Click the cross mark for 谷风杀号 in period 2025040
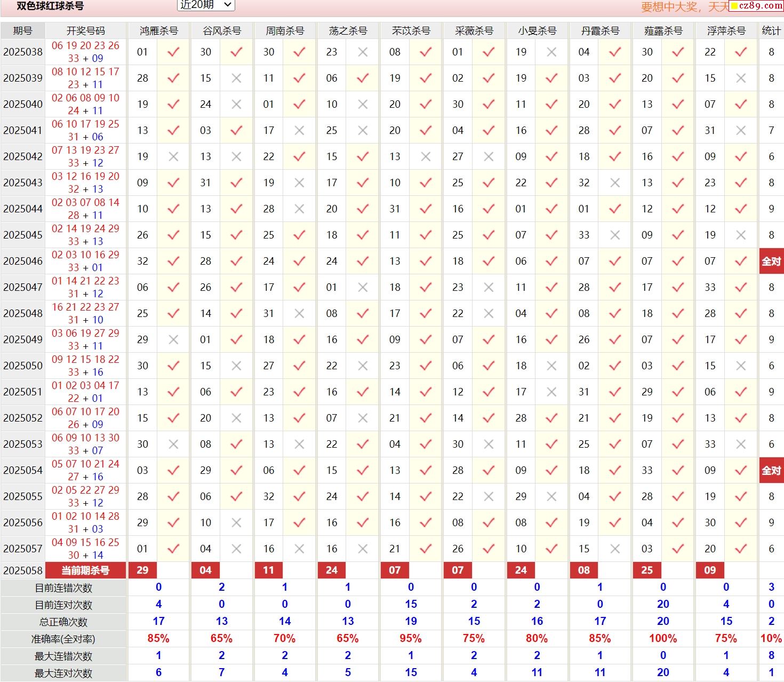Image resolution: width=784 pixels, height=682 pixels. coord(237,105)
